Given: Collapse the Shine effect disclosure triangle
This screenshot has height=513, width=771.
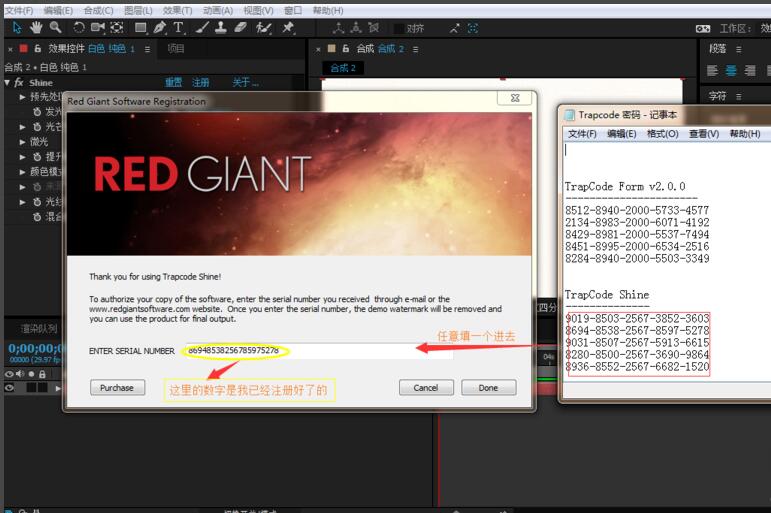Looking at the screenshot, I should [8, 83].
